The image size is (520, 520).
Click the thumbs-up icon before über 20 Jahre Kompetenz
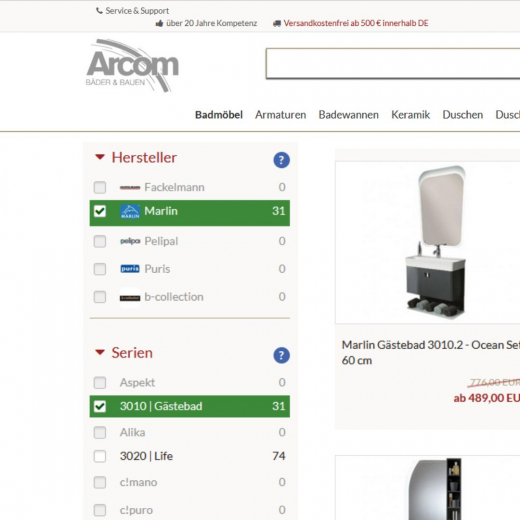point(159,23)
